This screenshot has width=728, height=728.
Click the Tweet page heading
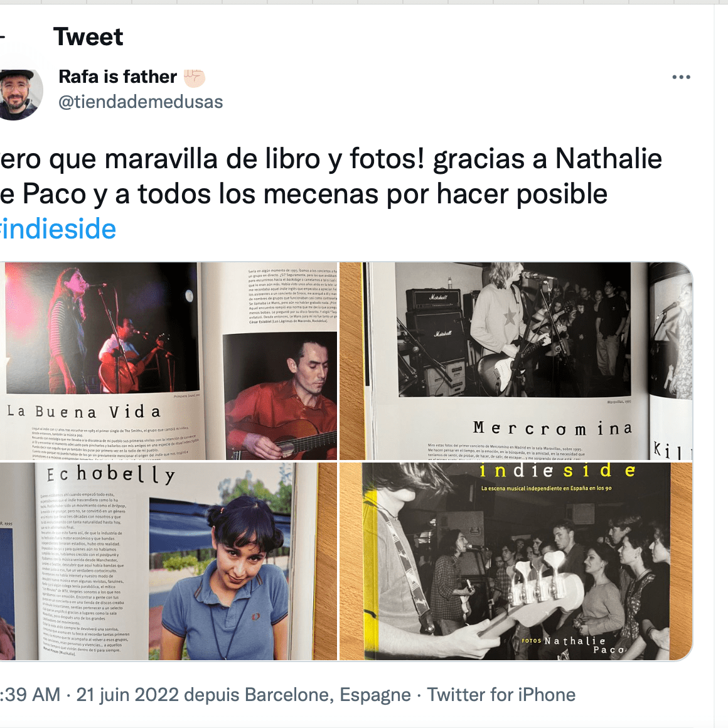coord(88,36)
